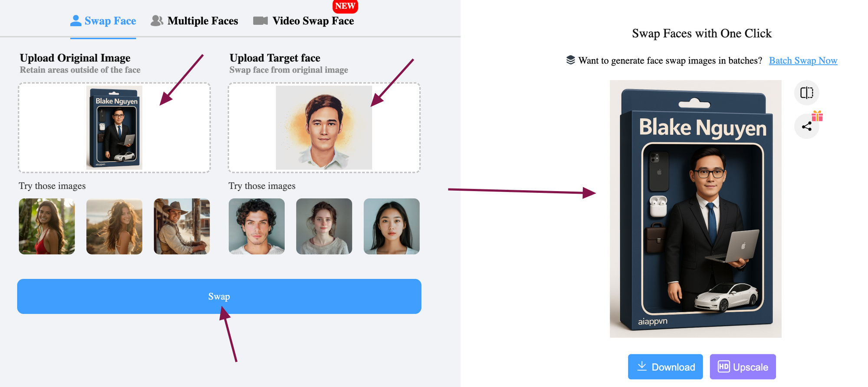Click the download arrow icon
The width and height of the screenshot is (868, 387).
coord(642,366)
